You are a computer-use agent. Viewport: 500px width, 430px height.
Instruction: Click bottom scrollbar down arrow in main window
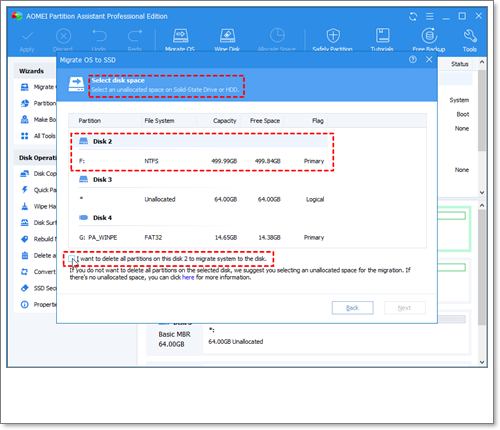(482, 362)
